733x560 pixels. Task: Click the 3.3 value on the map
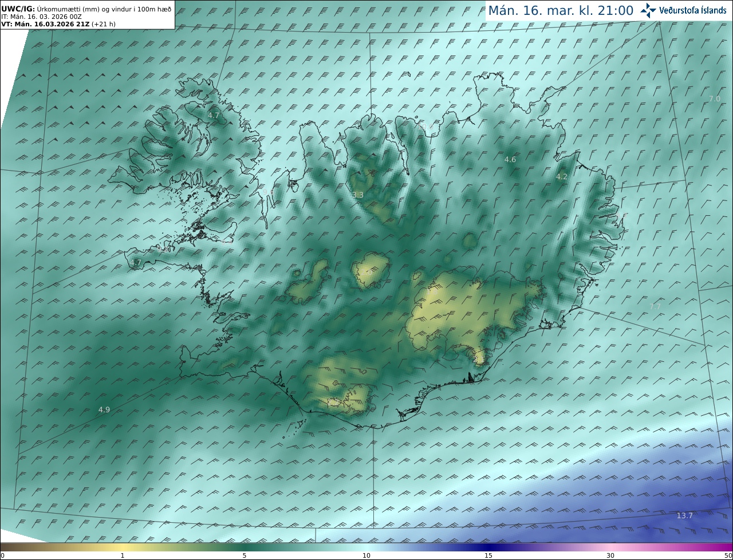(358, 195)
